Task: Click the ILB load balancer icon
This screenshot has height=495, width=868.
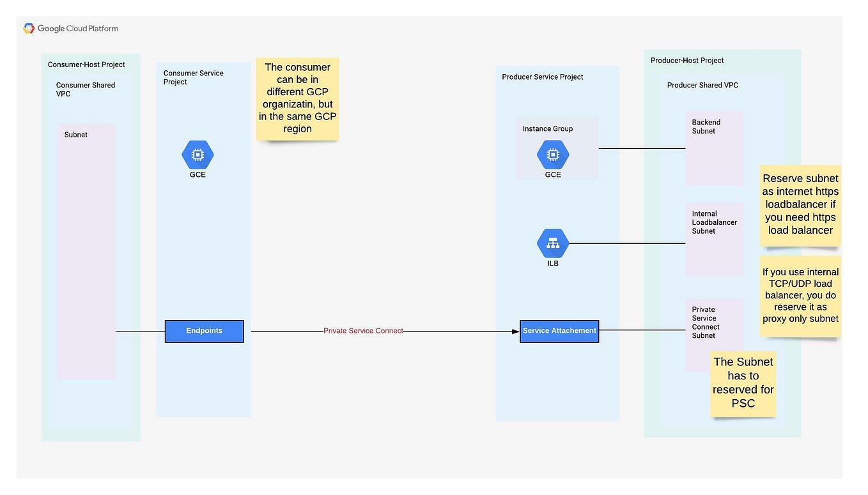Action: (552, 243)
